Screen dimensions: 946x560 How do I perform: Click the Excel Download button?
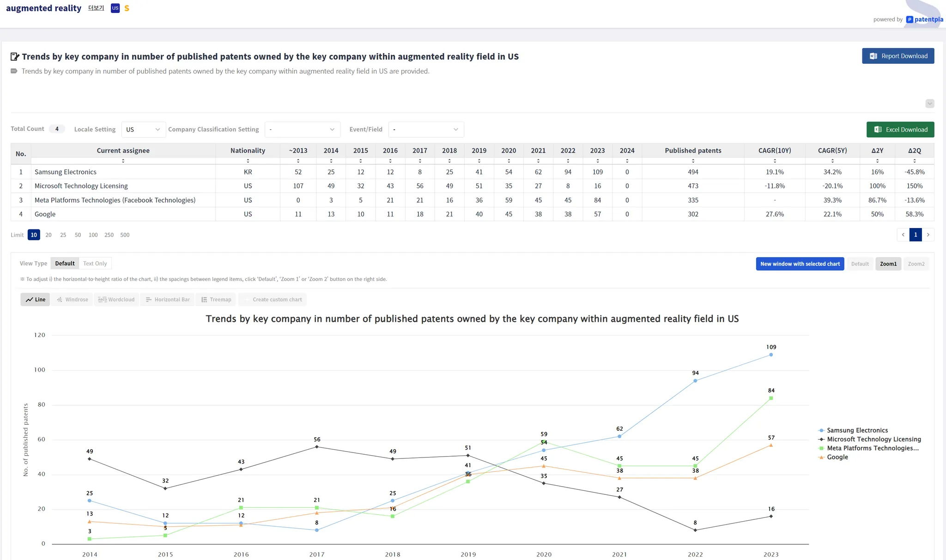point(900,130)
